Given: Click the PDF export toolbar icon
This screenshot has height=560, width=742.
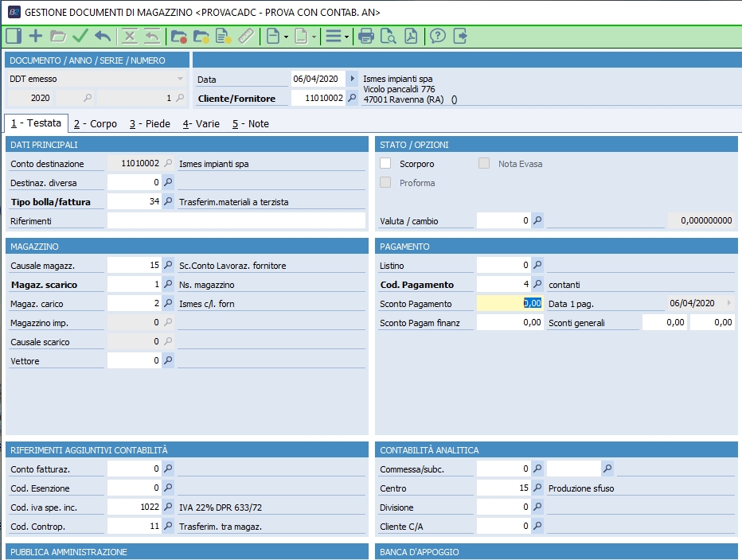Looking at the screenshot, I should click(411, 36).
